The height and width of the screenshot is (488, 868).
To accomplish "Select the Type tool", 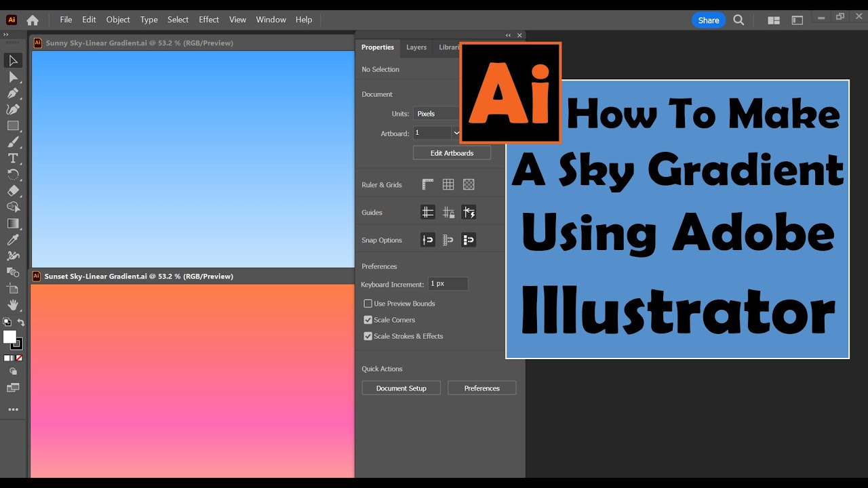I will [13, 158].
